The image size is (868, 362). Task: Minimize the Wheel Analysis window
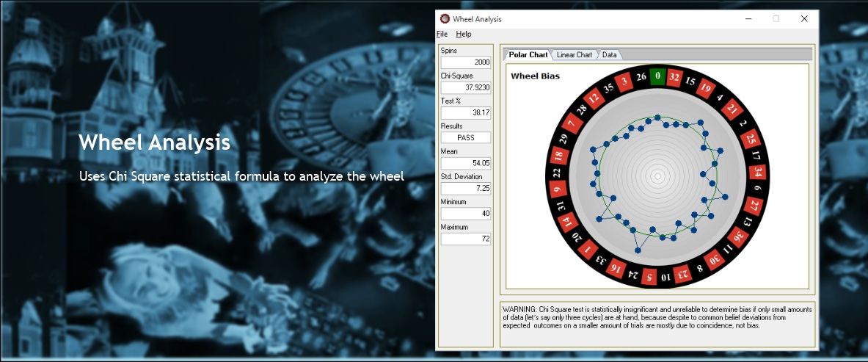tap(748, 19)
